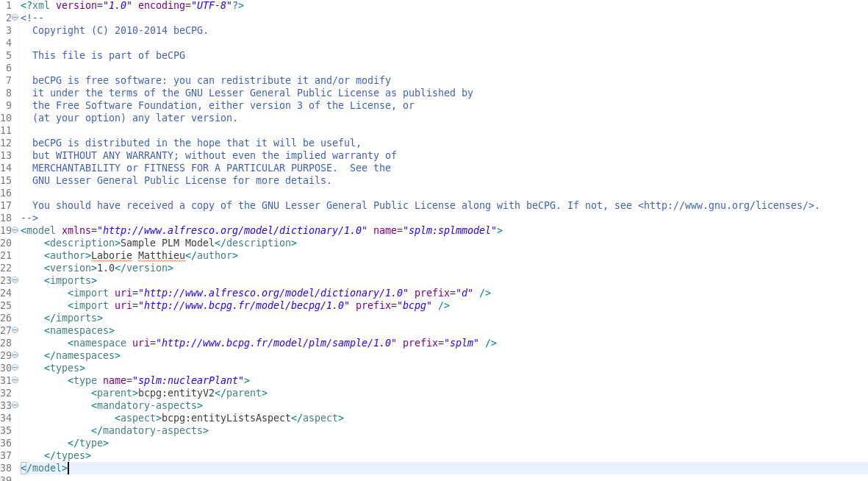This screenshot has width=868, height=481.
Task: Click line number 38 in the gutter
Action: [x=6, y=468]
